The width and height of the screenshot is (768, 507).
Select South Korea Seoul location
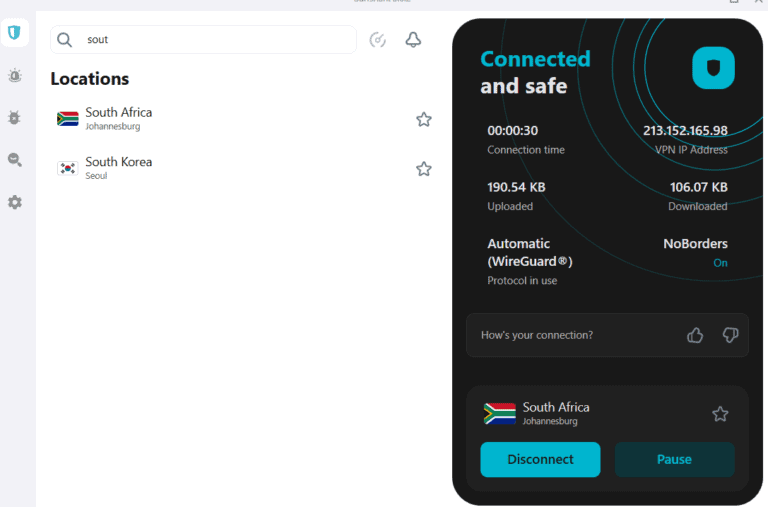tap(120, 168)
